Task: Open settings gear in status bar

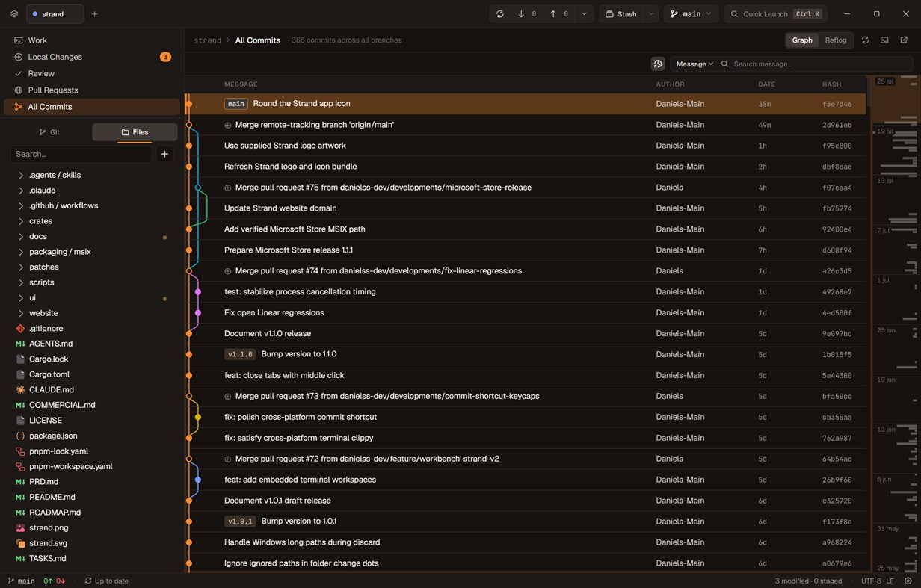Action: click(908, 581)
